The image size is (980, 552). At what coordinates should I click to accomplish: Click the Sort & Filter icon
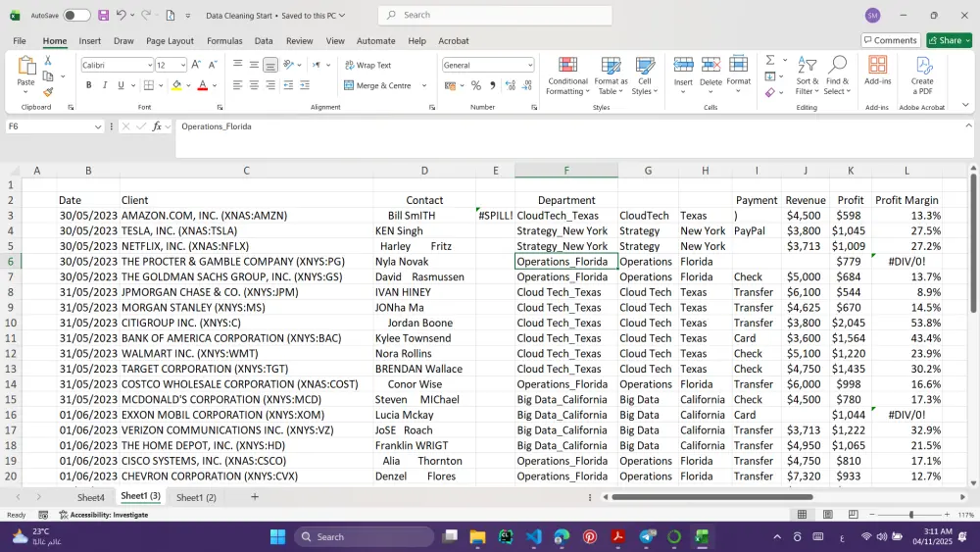click(807, 65)
